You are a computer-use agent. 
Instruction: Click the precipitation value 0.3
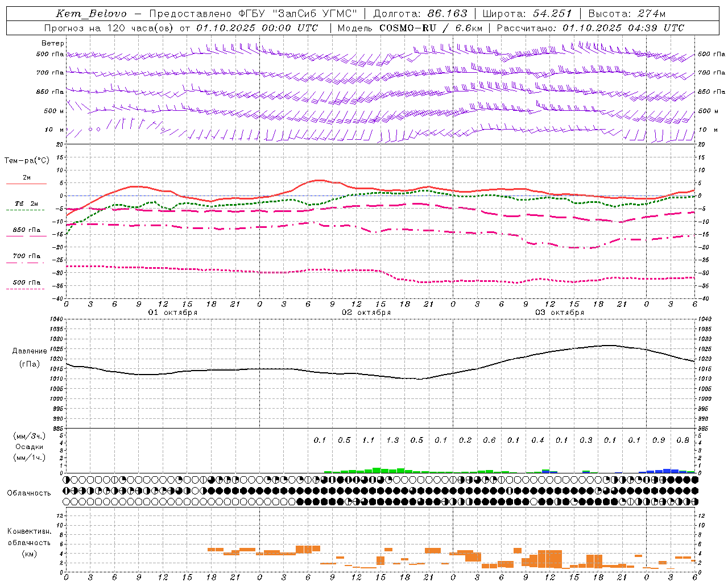[x=586, y=440]
